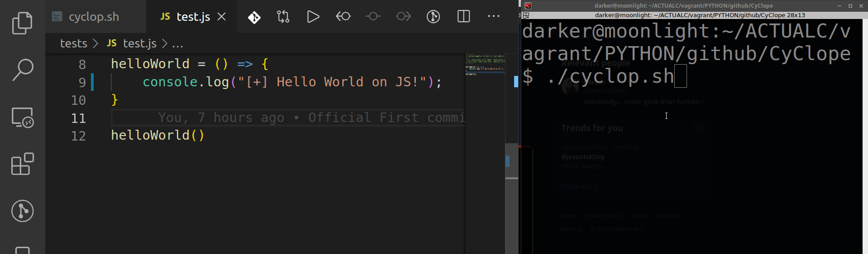This screenshot has width=868, height=254.
Task: Click Show more in Trends for you
Action: coord(579,187)
